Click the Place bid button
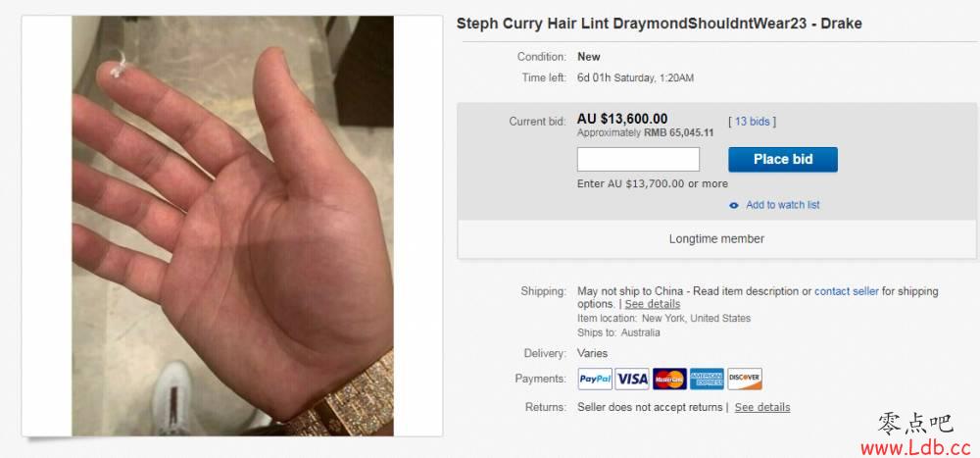This screenshot has height=458, width=980. pyautogui.click(x=782, y=160)
